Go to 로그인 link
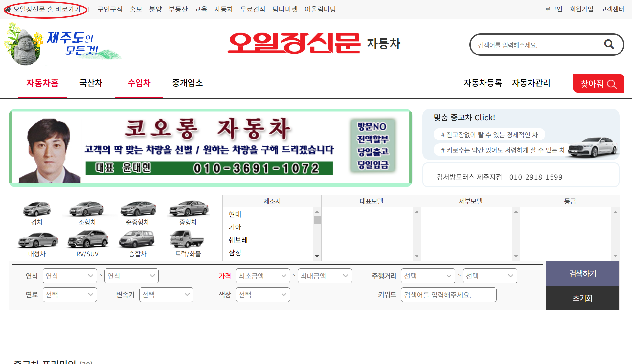This screenshot has height=364, width=632. 553,9
